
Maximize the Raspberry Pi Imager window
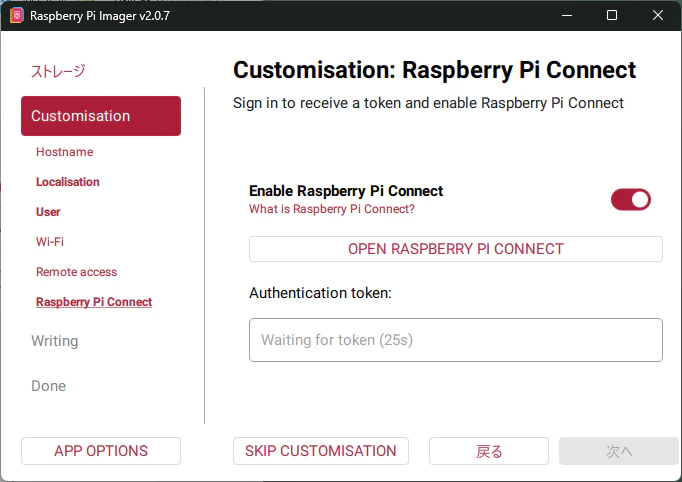click(x=612, y=15)
